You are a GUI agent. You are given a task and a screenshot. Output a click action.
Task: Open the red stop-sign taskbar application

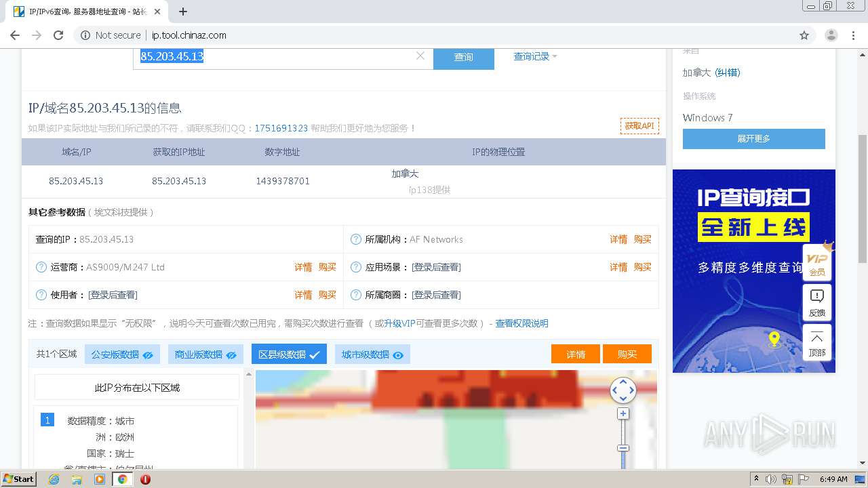tap(145, 479)
